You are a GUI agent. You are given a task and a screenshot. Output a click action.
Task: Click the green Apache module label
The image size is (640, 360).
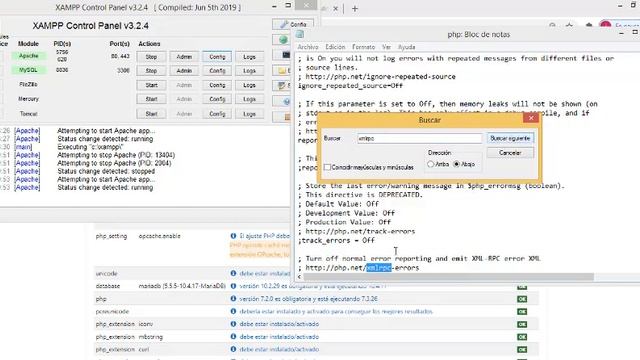29,56
